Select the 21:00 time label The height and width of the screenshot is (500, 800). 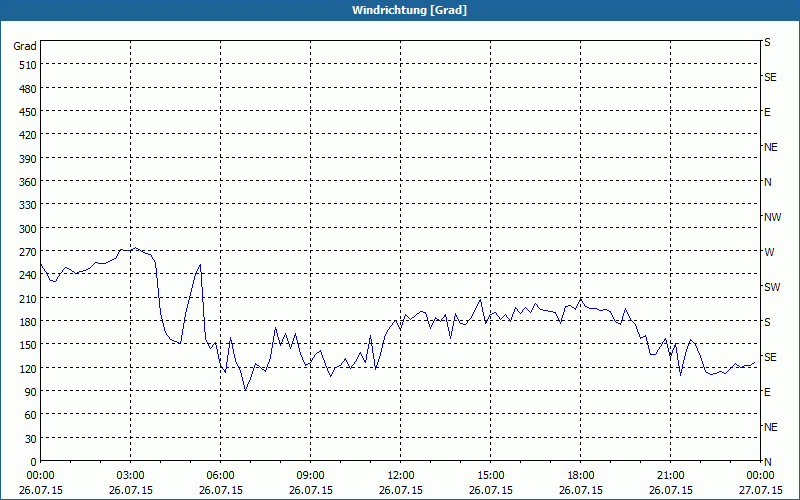[x=670, y=476]
